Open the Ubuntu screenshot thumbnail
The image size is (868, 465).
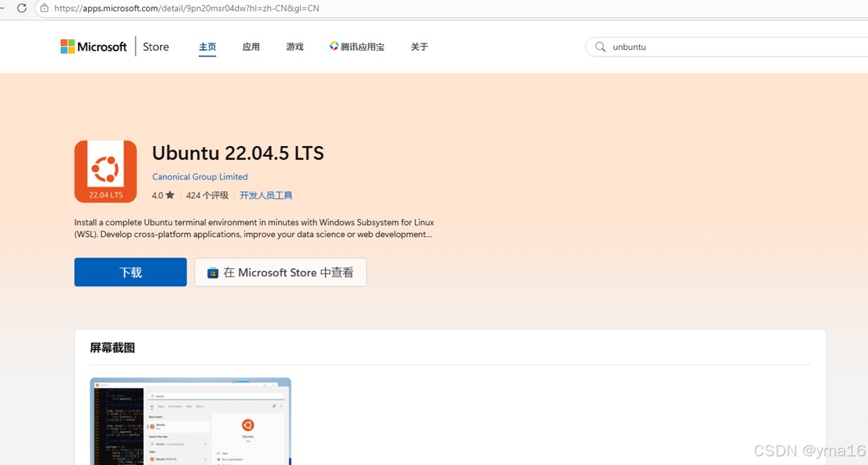190,421
